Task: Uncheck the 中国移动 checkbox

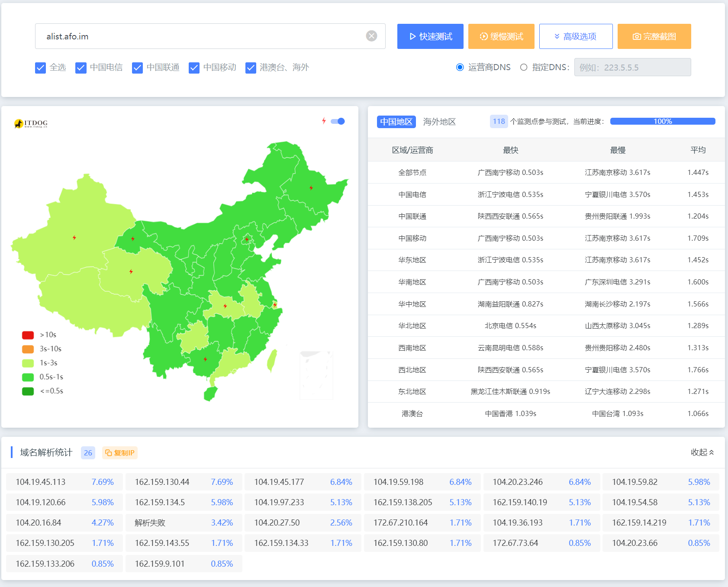Action: (194, 68)
